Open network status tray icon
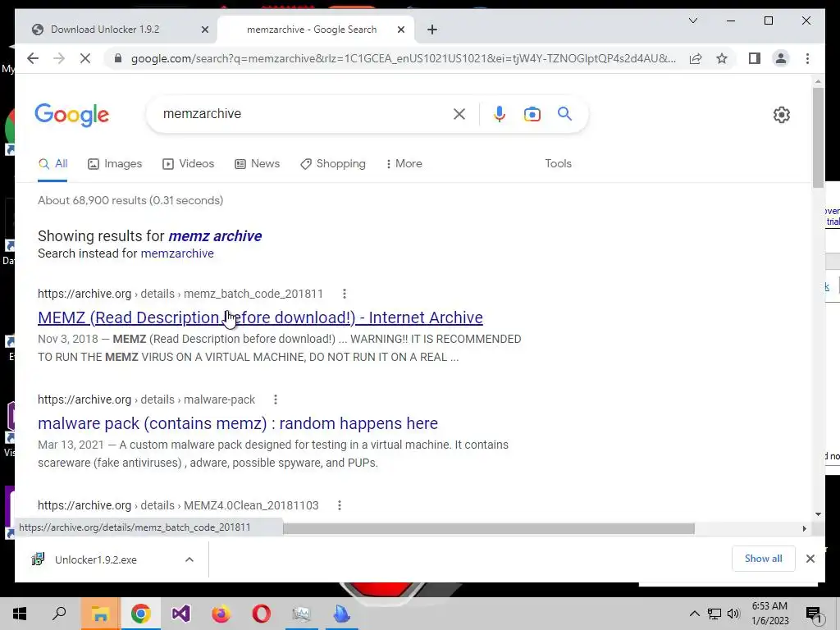Viewport: 840px width, 630px height. point(714,614)
